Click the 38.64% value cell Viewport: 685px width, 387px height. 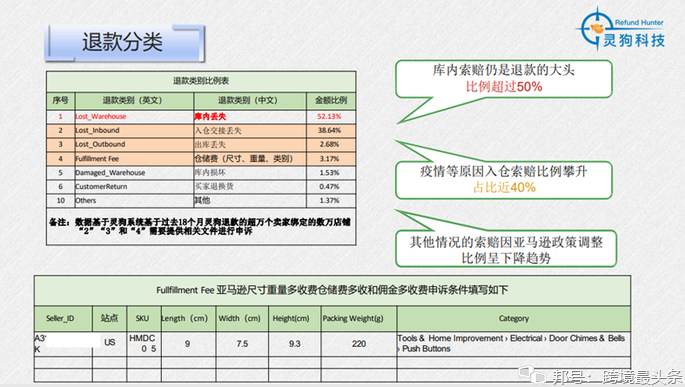[x=331, y=131]
